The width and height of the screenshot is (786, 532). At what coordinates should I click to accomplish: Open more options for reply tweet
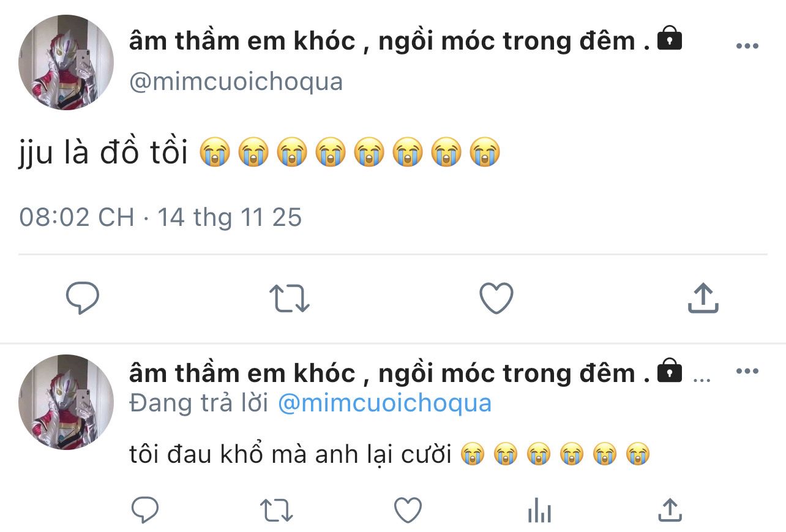tap(747, 372)
